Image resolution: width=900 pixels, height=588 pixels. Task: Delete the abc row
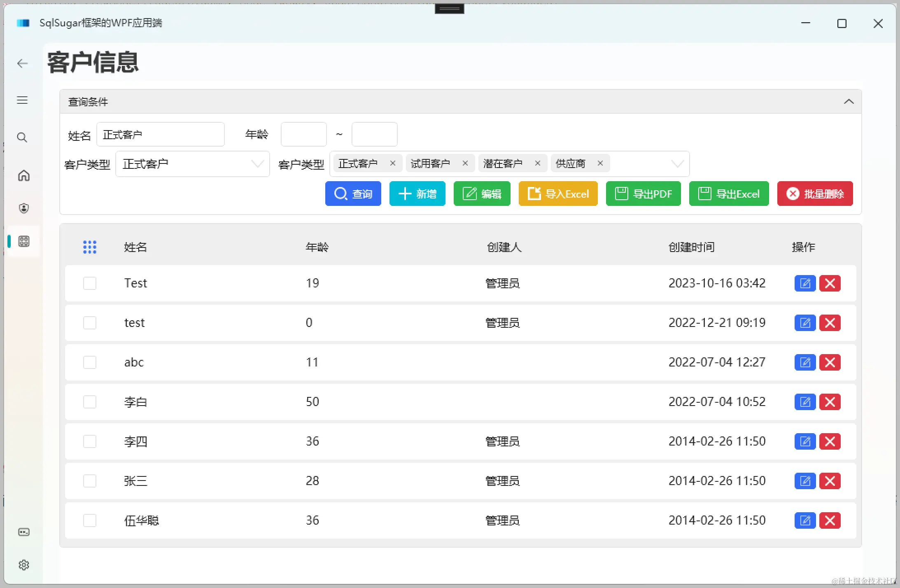830,362
